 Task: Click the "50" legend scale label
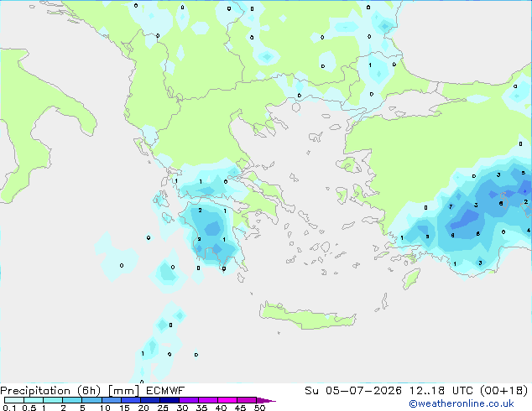click(259, 408)
